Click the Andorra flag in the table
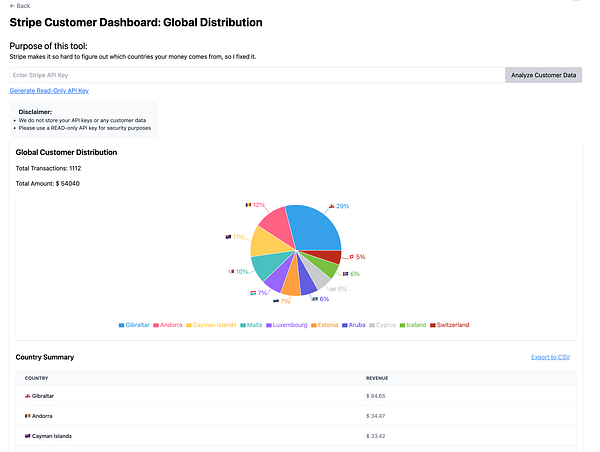The width and height of the screenshot is (600, 452). point(27,416)
